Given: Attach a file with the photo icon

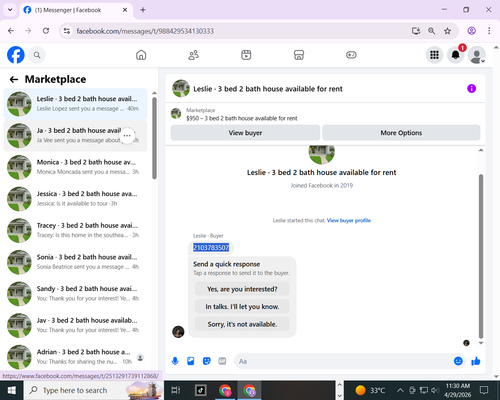Looking at the screenshot, I should (x=191, y=361).
